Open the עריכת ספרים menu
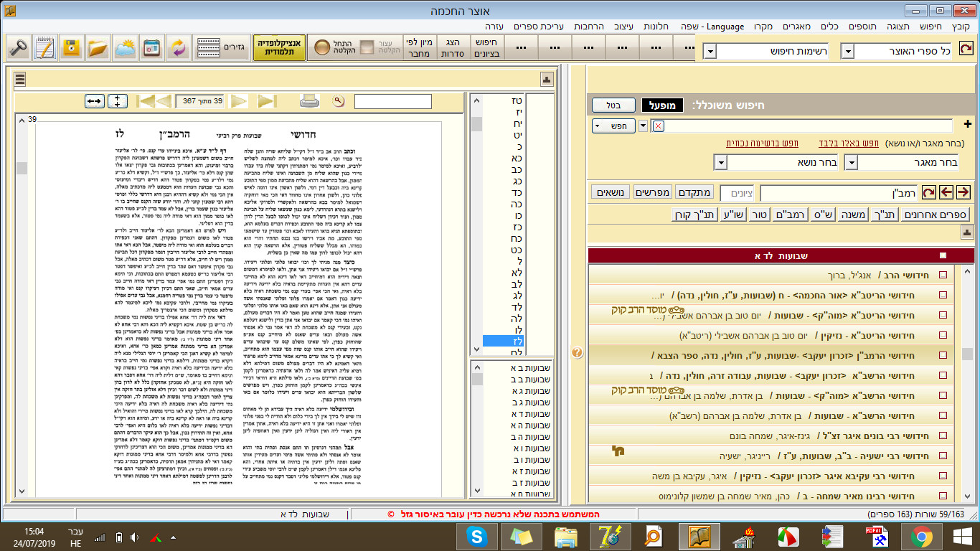This screenshot has width=980, height=551. tap(538, 27)
